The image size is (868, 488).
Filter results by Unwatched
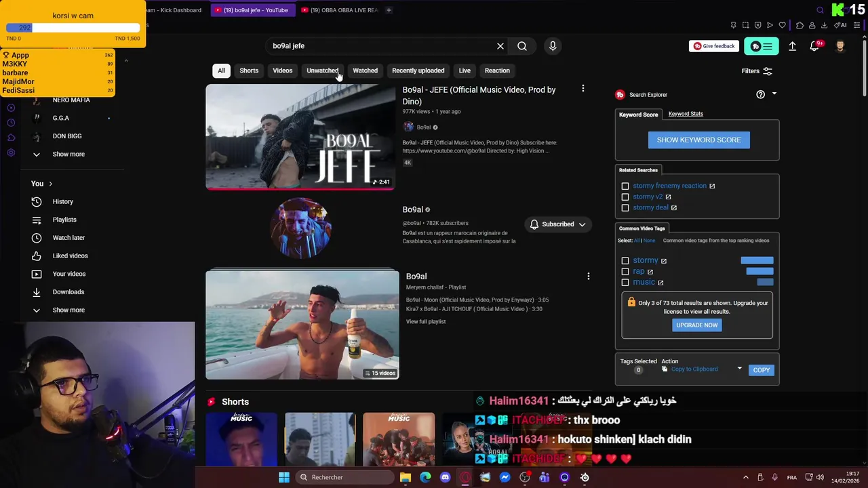point(322,70)
